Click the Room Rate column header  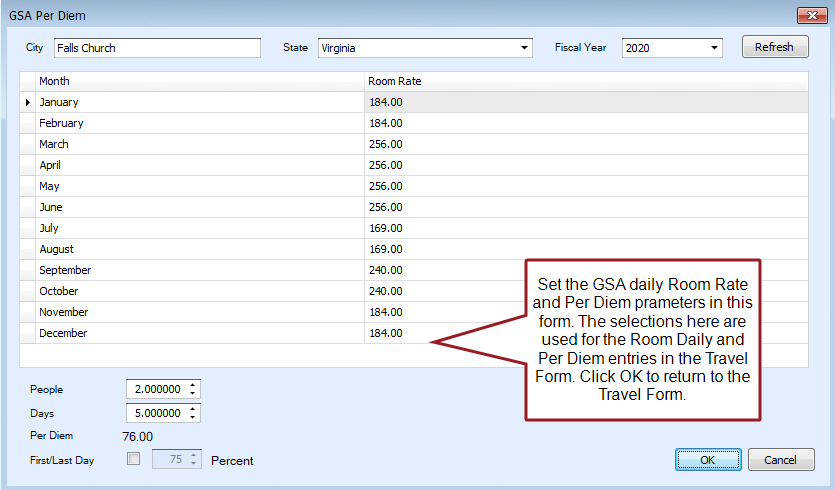coord(586,81)
